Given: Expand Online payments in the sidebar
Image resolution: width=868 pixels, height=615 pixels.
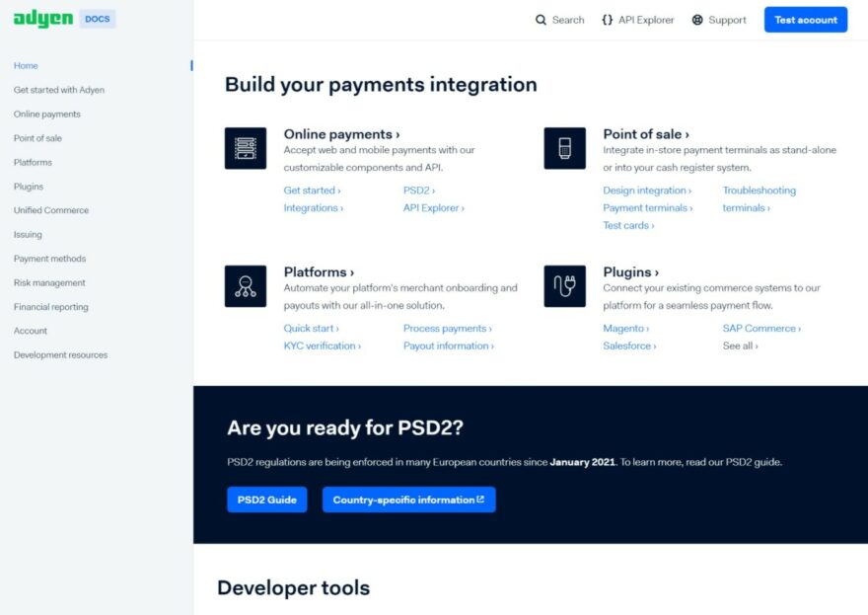Looking at the screenshot, I should tap(45, 114).
